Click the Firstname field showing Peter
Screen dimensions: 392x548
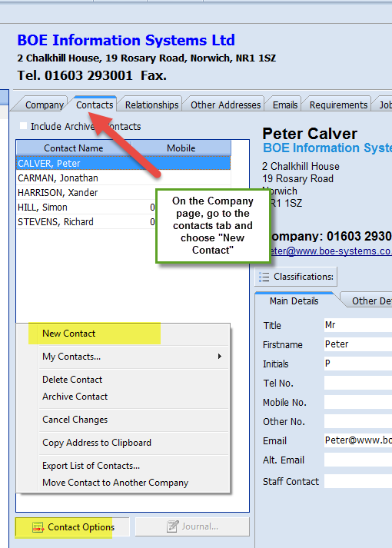[358, 344]
